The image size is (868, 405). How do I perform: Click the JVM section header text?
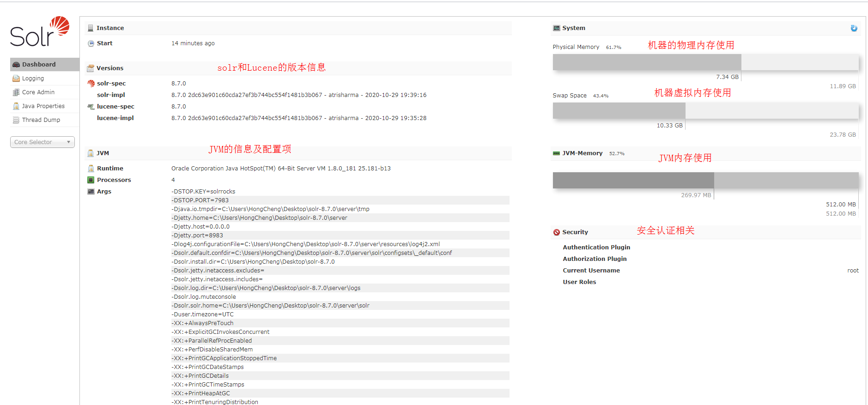click(x=103, y=153)
